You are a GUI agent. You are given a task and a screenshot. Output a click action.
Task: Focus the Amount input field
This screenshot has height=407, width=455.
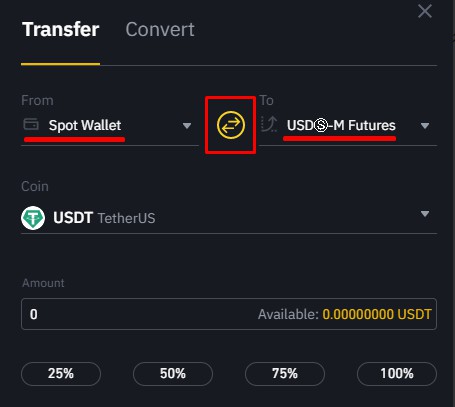coord(229,314)
